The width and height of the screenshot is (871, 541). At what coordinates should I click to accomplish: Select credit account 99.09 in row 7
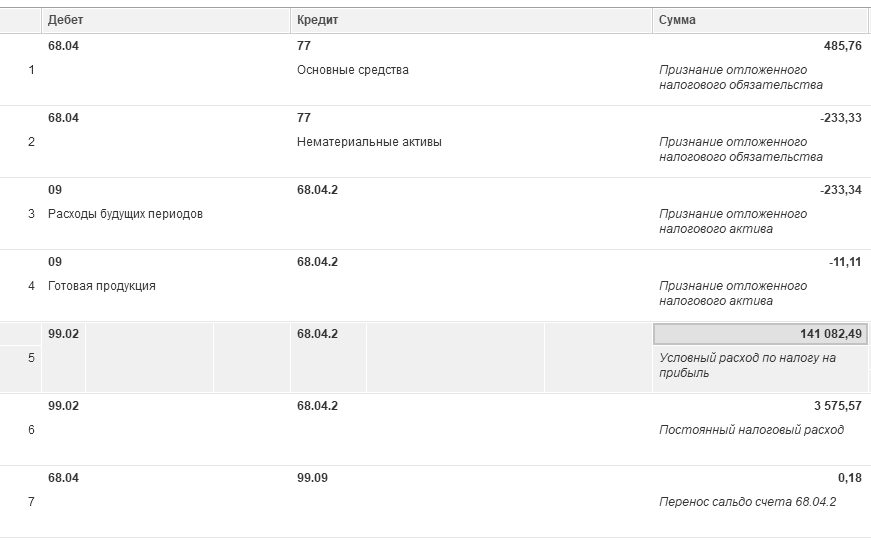point(312,478)
